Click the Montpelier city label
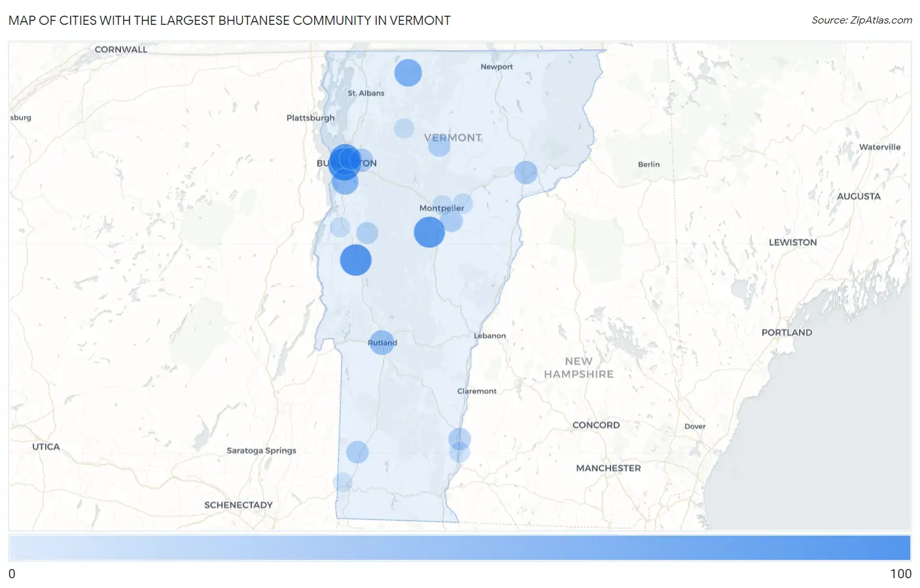Image resolution: width=920 pixels, height=588 pixels. [442, 208]
